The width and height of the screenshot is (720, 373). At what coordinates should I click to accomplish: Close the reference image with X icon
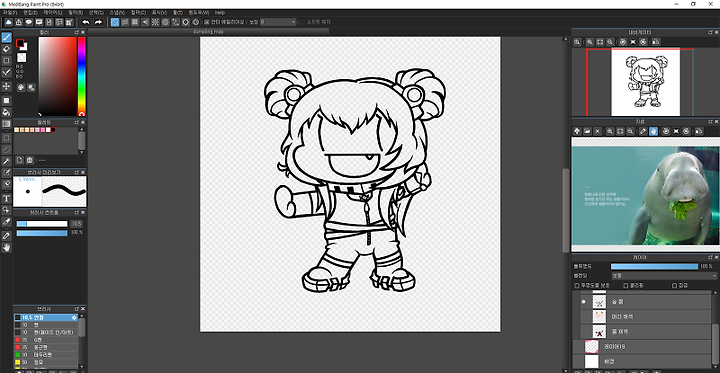[x=597, y=131]
